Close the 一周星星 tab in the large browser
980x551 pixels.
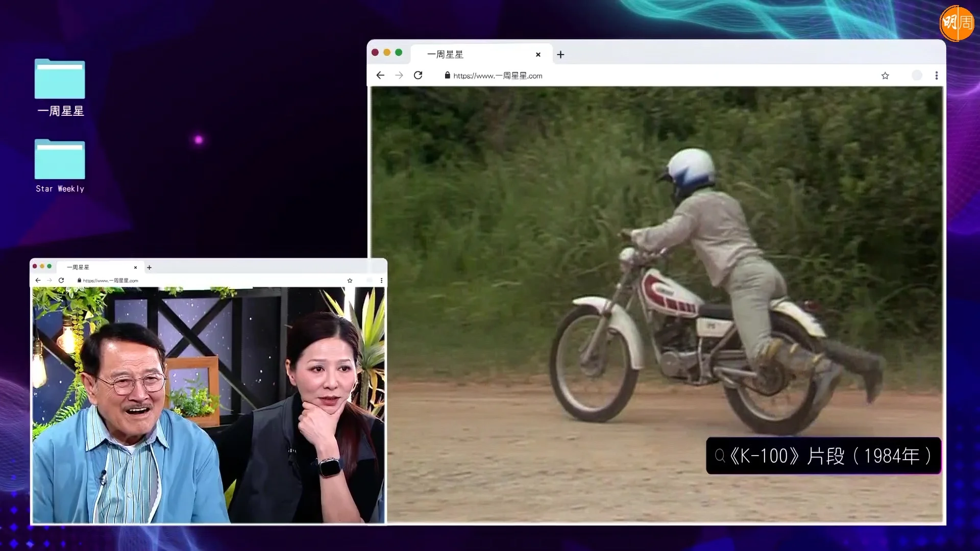(x=538, y=55)
